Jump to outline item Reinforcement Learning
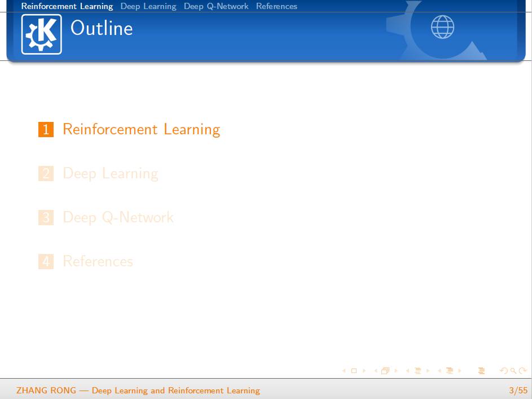This screenshot has width=532, height=399. [142, 130]
